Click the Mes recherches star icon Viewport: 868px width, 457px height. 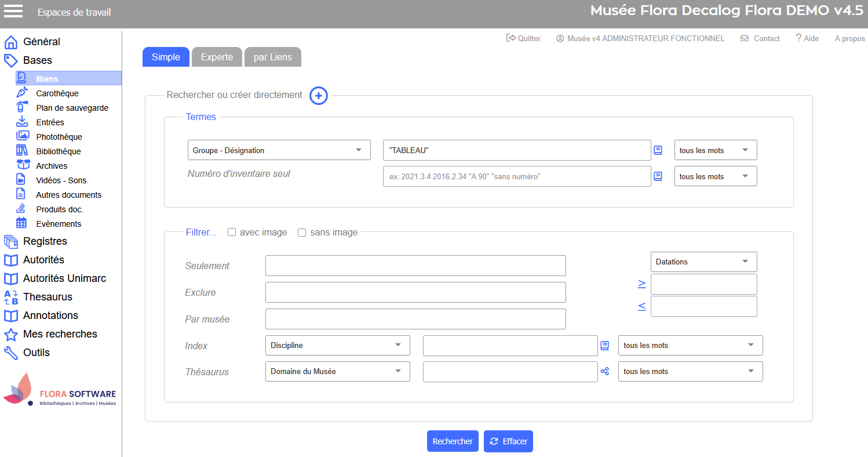[x=11, y=335]
